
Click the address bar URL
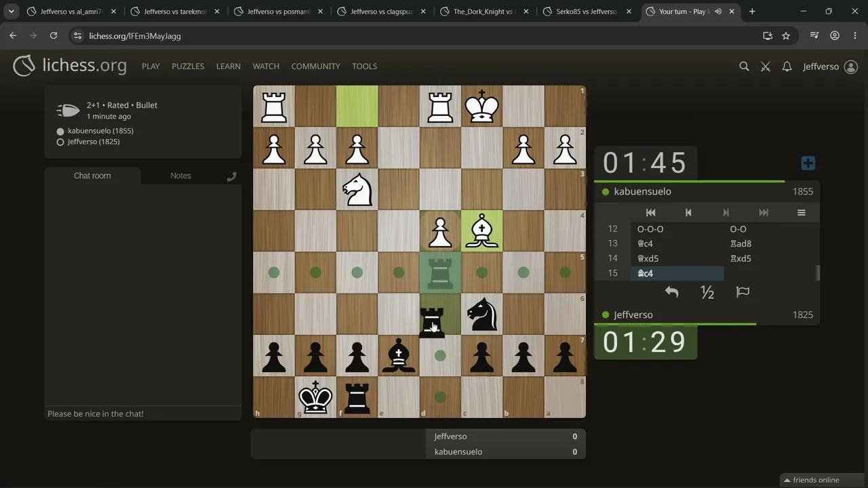pos(135,36)
